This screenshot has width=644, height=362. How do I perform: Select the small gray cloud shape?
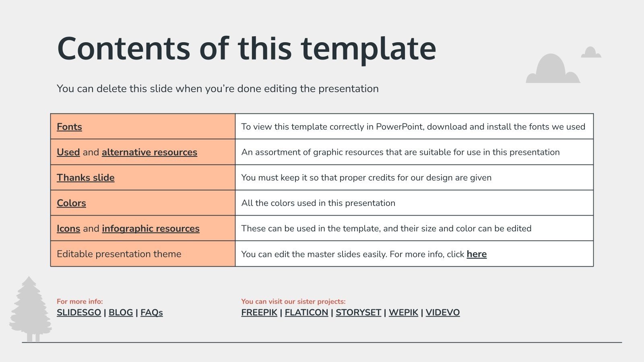click(x=591, y=53)
